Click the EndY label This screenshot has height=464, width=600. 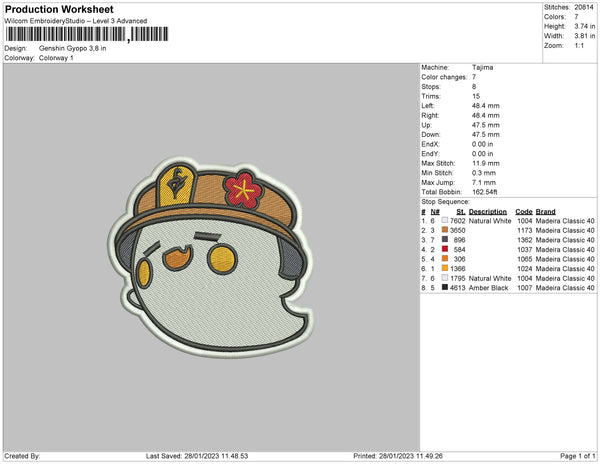pyautogui.click(x=430, y=154)
